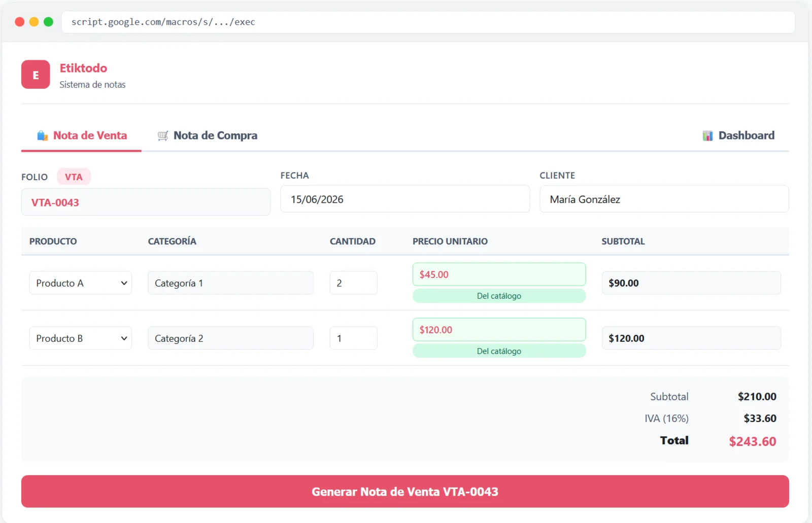The image size is (812, 523).
Task: Click the $33.60 IVA amount
Action: [760, 419]
